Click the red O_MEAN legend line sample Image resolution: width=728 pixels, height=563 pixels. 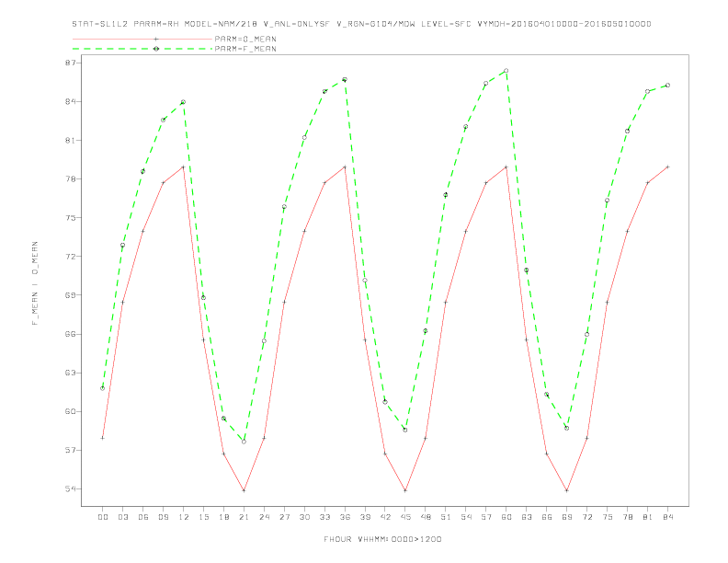(x=142, y=39)
